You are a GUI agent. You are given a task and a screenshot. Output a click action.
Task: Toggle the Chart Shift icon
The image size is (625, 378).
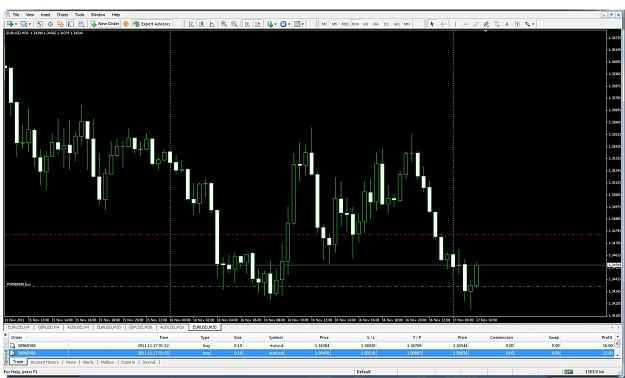click(x=257, y=24)
